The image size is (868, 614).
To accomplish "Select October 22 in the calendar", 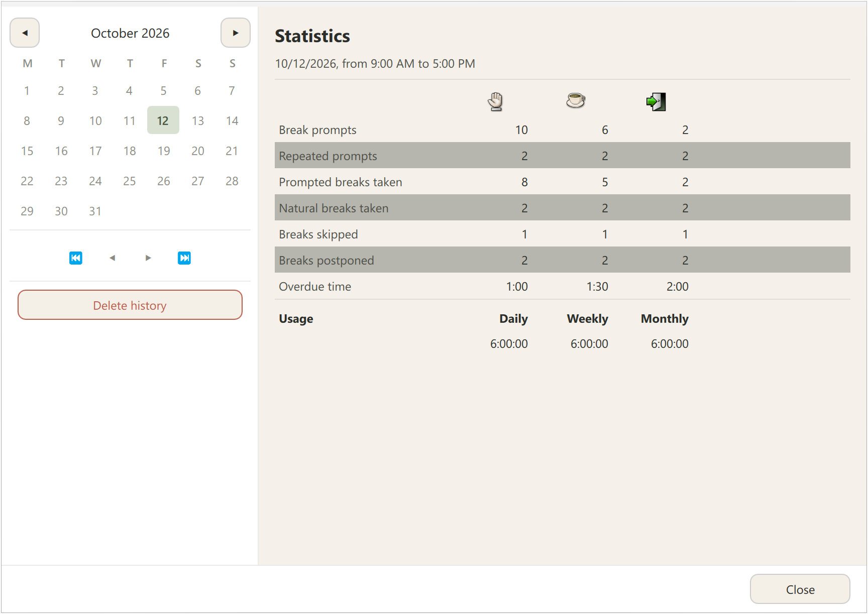I will click(27, 181).
